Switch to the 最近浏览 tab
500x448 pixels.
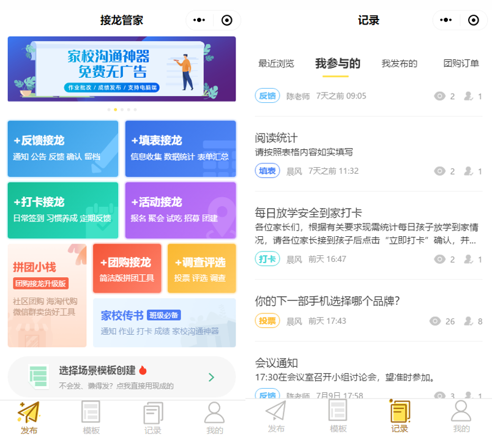[276, 64]
